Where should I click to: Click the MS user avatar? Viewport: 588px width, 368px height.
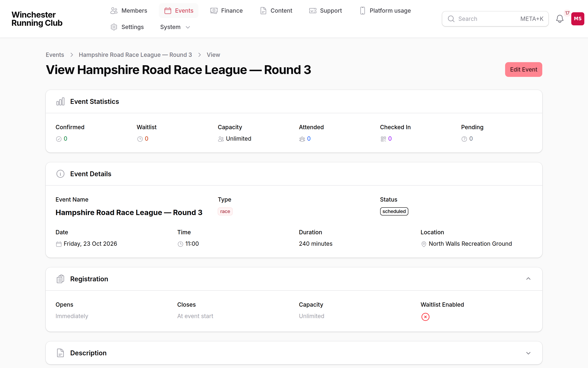(578, 19)
